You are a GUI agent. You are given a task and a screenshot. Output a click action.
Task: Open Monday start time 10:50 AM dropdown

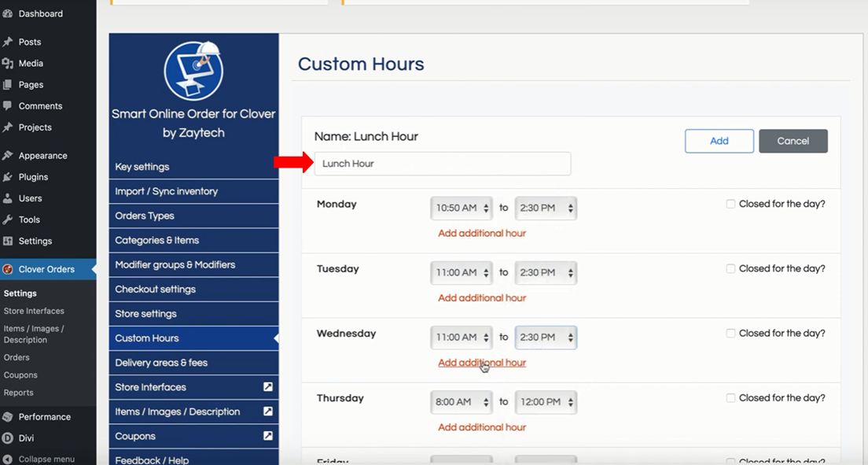pyautogui.click(x=461, y=209)
